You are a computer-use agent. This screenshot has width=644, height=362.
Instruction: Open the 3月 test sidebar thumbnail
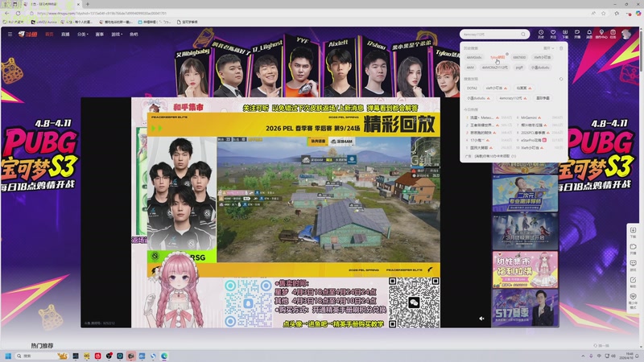[x=526, y=231]
